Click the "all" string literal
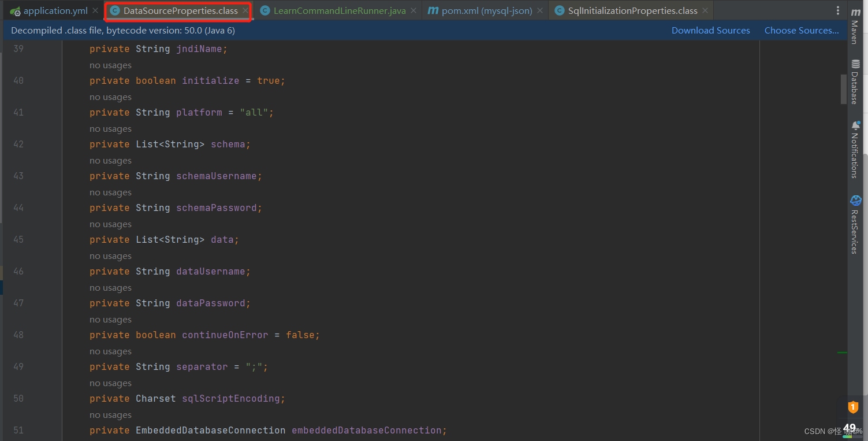This screenshot has width=868, height=441. [x=254, y=113]
